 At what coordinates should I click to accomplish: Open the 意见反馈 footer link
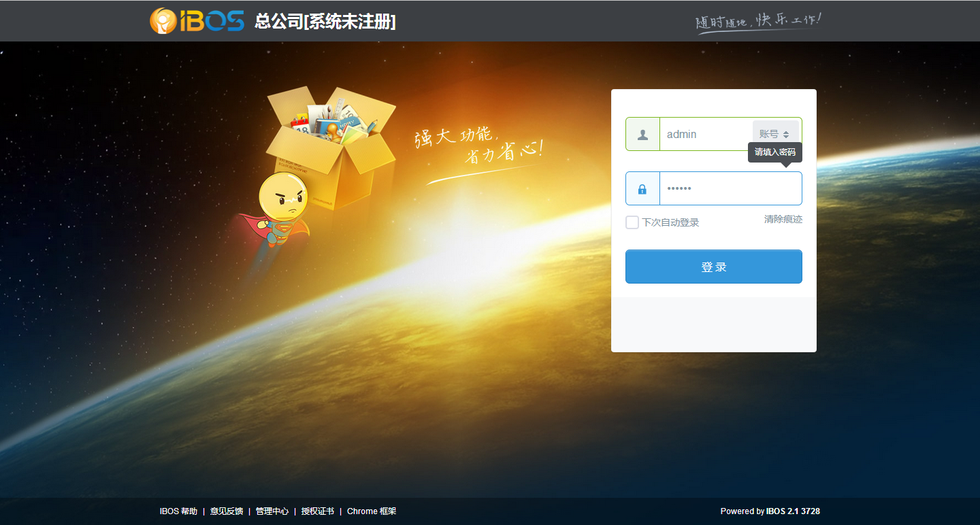click(227, 511)
